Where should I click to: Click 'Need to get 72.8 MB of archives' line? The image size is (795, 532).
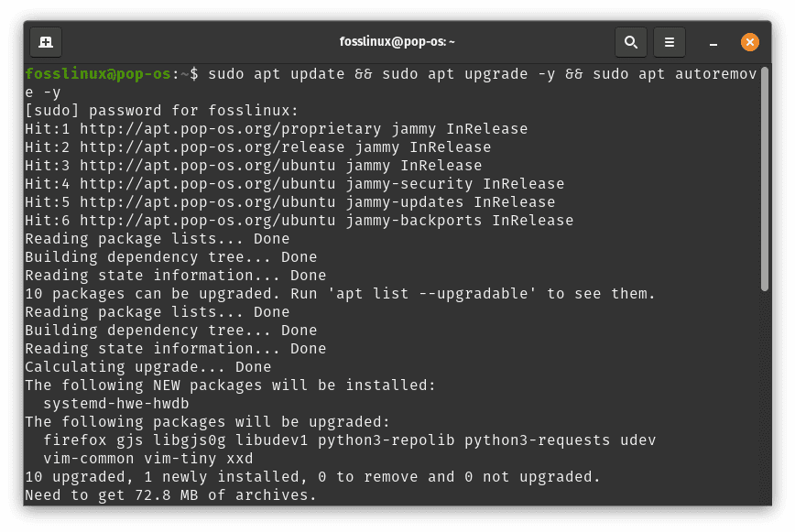[171, 495]
